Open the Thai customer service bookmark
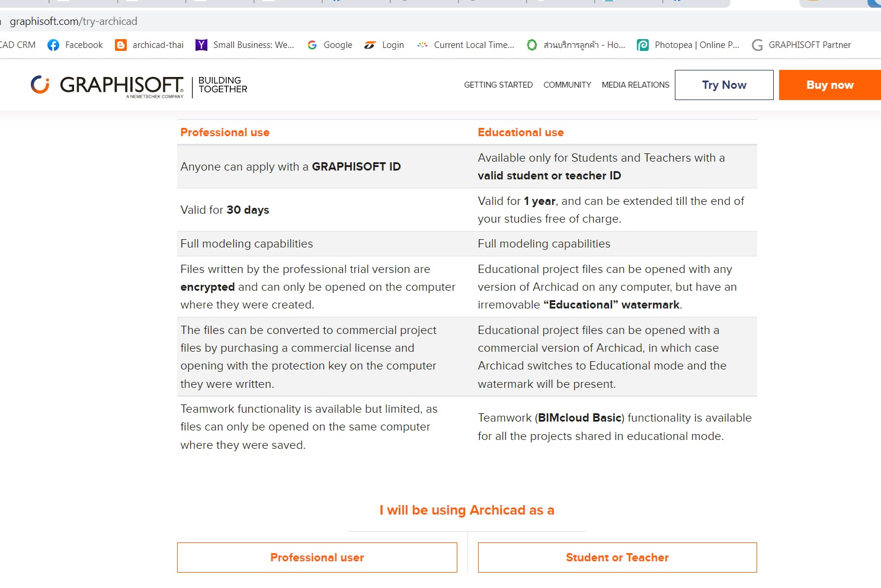This screenshot has width=881, height=588. pyautogui.click(x=576, y=45)
